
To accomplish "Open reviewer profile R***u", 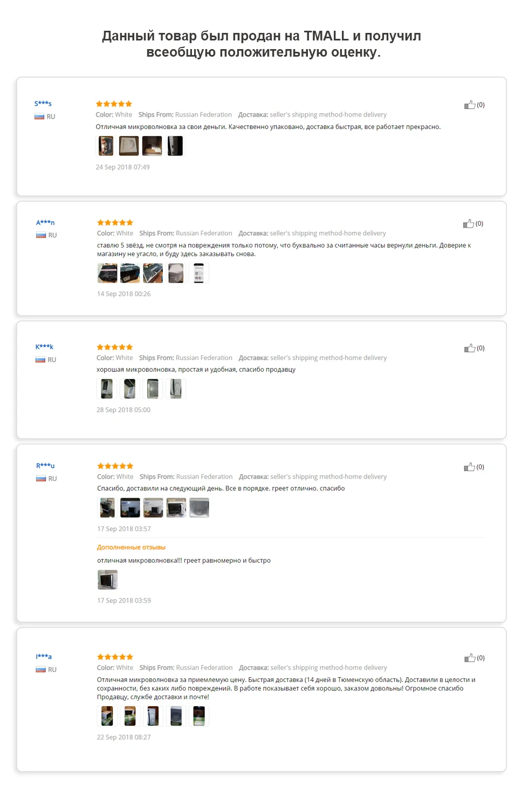I will click(45, 466).
